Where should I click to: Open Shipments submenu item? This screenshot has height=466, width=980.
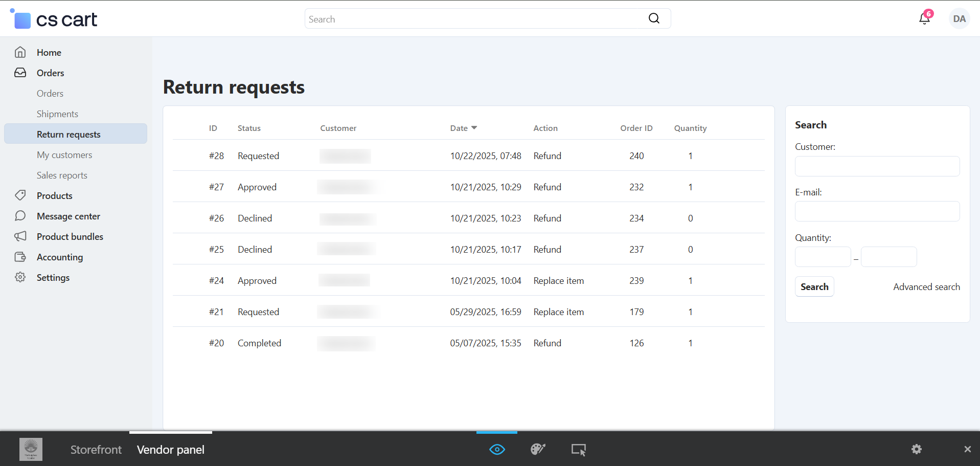[57, 114]
